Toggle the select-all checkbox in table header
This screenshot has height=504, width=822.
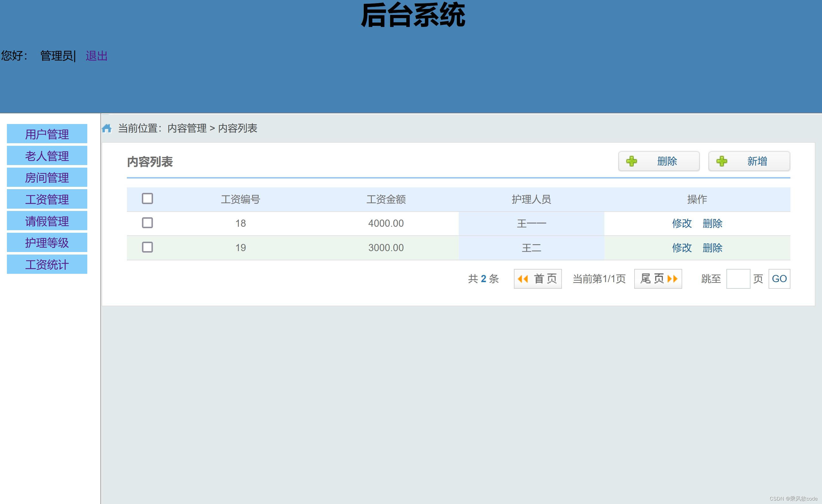(x=147, y=198)
